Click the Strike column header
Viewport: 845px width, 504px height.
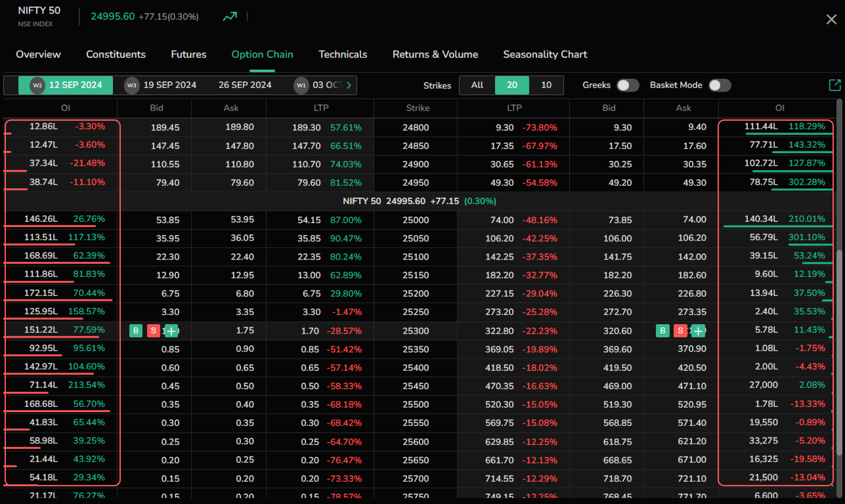coord(418,108)
